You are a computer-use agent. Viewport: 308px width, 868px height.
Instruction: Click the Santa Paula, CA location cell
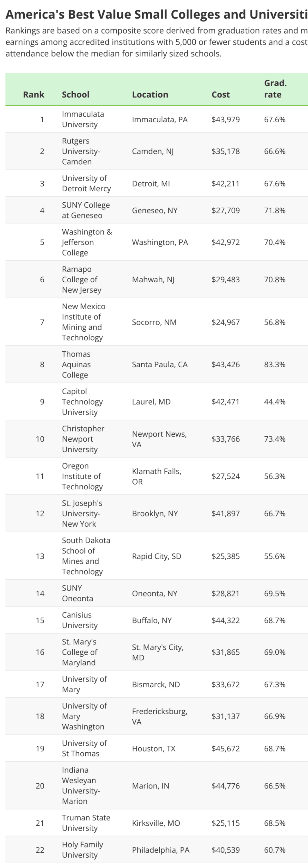click(160, 364)
